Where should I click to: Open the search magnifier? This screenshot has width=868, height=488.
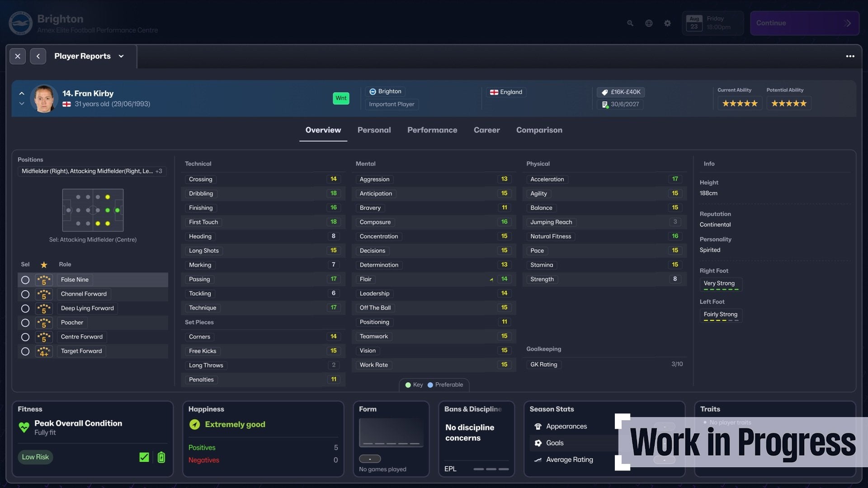[x=630, y=23]
